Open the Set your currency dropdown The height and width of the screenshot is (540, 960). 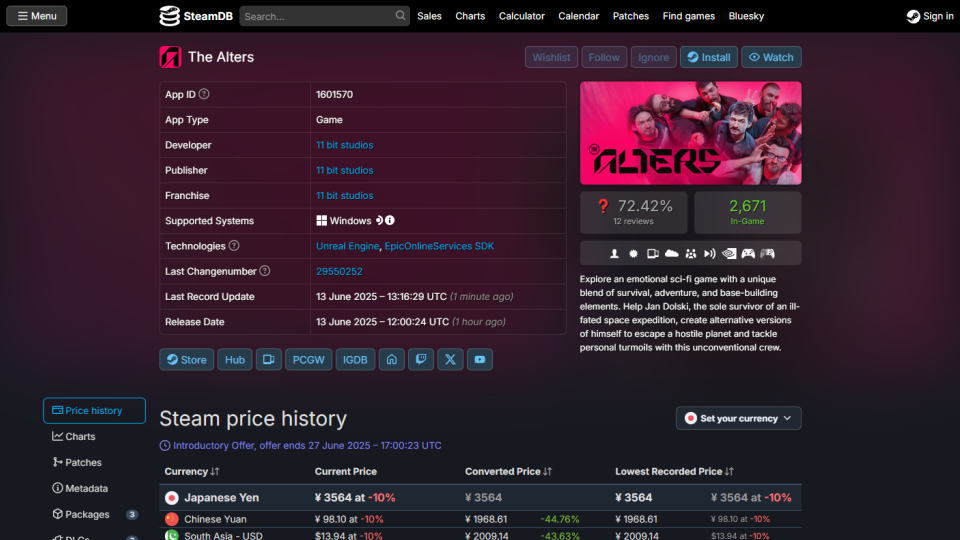click(x=738, y=418)
